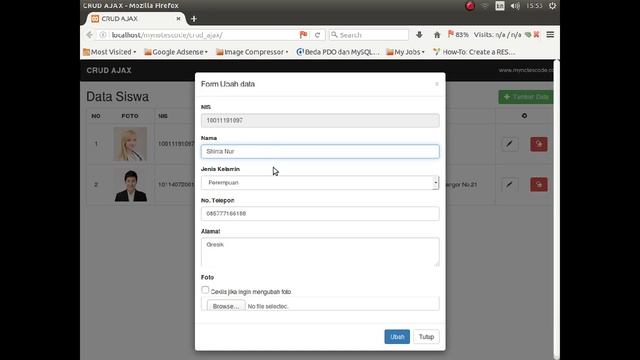Check the box to change foto
Viewport: 640px width, 360px height.
tap(205, 290)
